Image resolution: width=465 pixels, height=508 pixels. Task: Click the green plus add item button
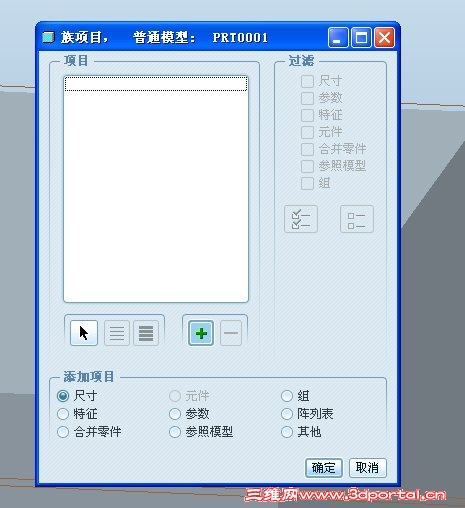coord(201,333)
